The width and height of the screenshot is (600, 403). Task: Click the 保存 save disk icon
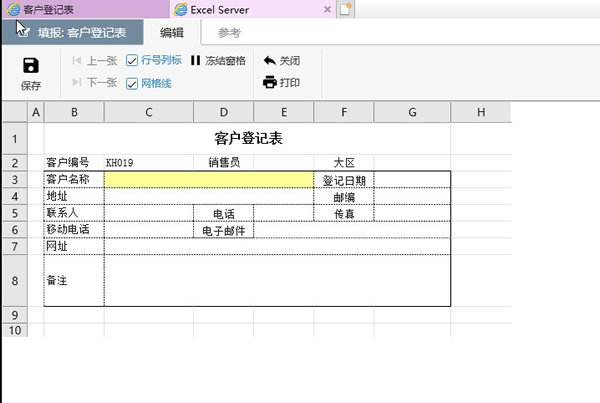(x=30, y=66)
